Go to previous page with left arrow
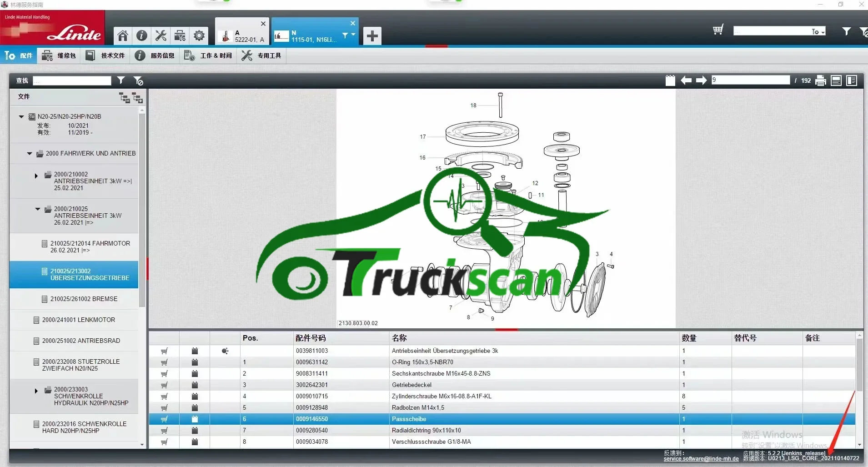Image resolution: width=868 pixels, height=467 pixels. pos(686,80)
